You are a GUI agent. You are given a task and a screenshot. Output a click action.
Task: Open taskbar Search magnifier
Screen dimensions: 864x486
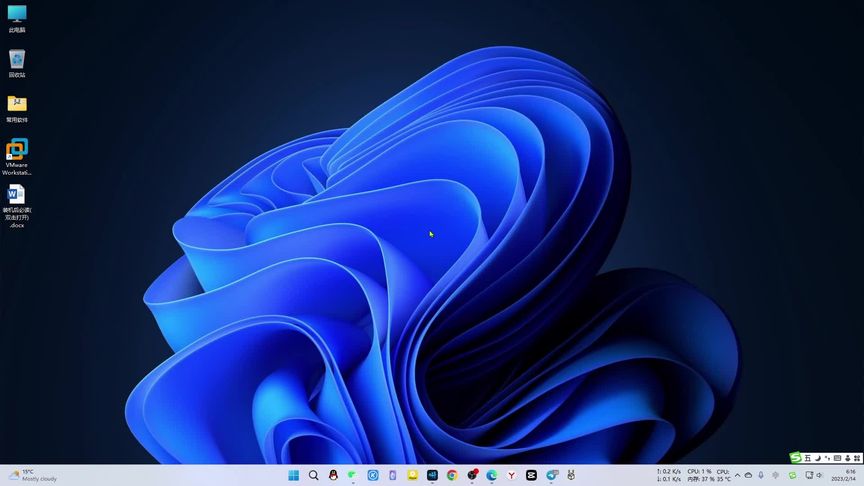click(314, 475)
